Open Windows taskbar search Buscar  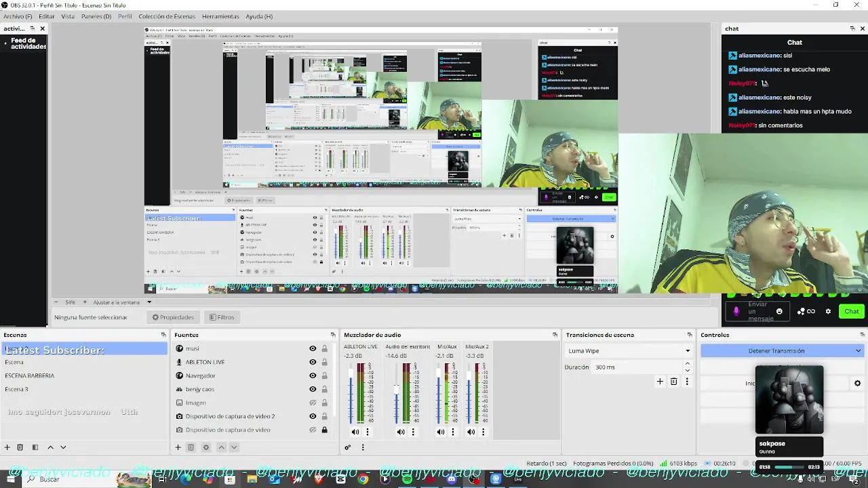coord(49,479)
